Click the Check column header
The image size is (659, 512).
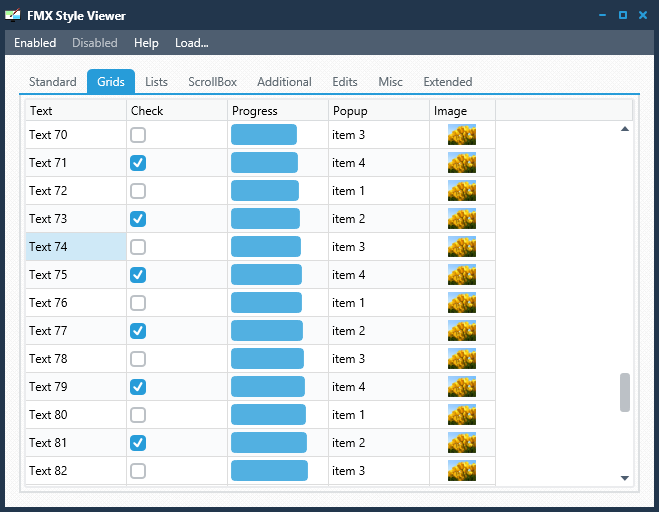click(177, 111)
